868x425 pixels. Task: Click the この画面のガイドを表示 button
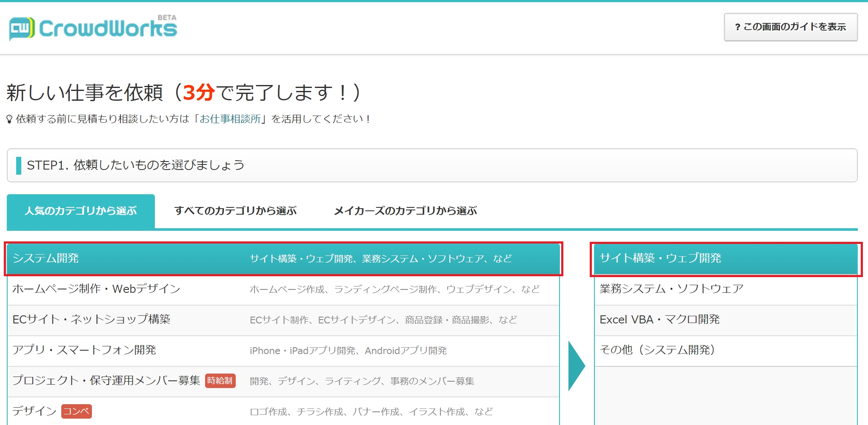tap(791, 26)
